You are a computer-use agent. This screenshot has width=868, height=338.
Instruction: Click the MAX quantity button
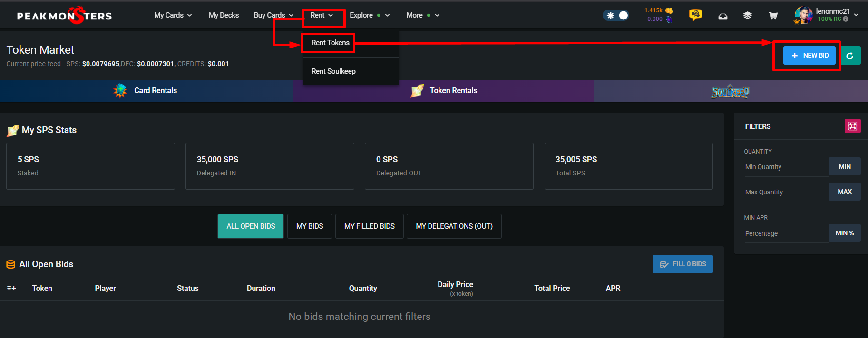pos(845,192)
